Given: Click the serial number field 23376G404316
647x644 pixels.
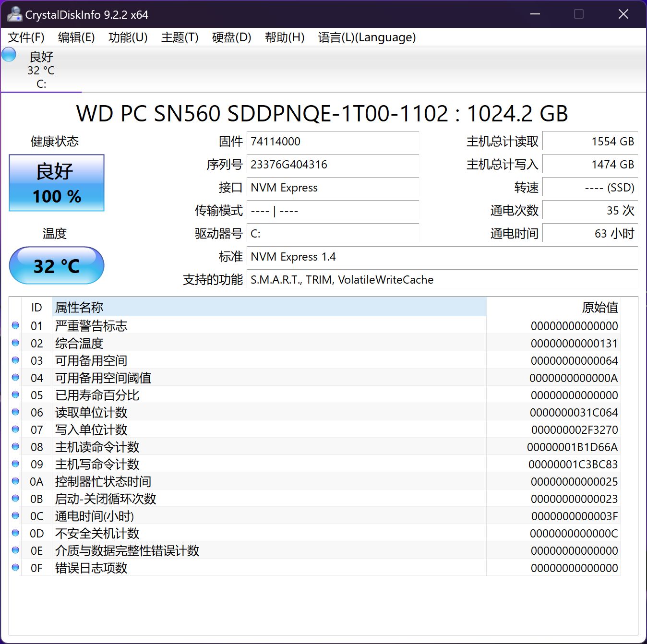Looking at the screenshot, I should [x=333, y=165].
